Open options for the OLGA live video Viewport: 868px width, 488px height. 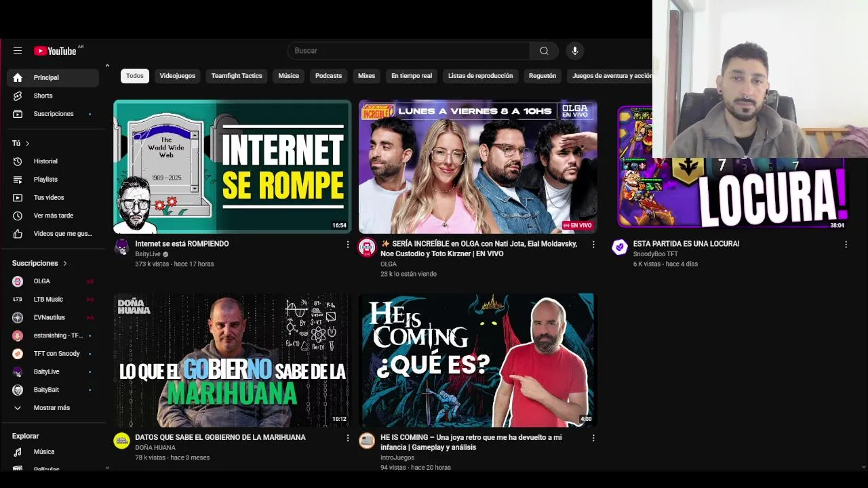point(593,244)
